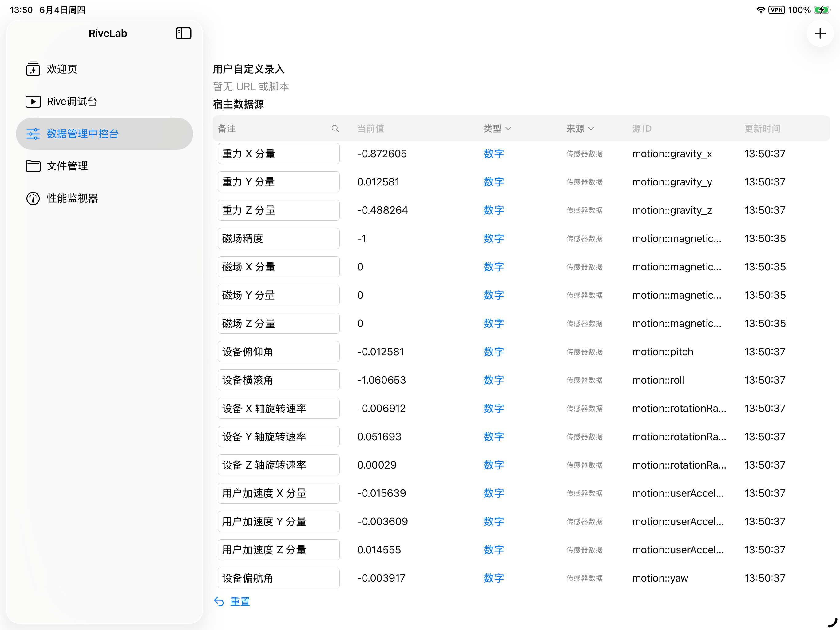Click the RiveLab sidebar title
The height and width of the screenshot is (630, 840).
point(108,34)
